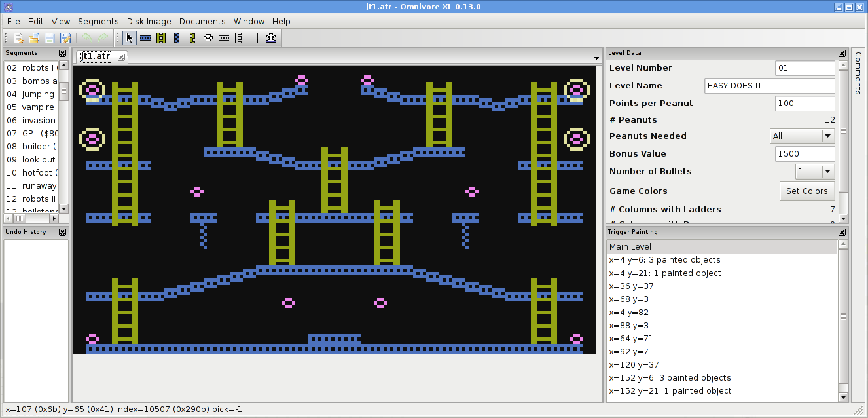Viewport: 868px width, 418px height.
Task: Select the Erase Girder tool
Action: [224, 38]
